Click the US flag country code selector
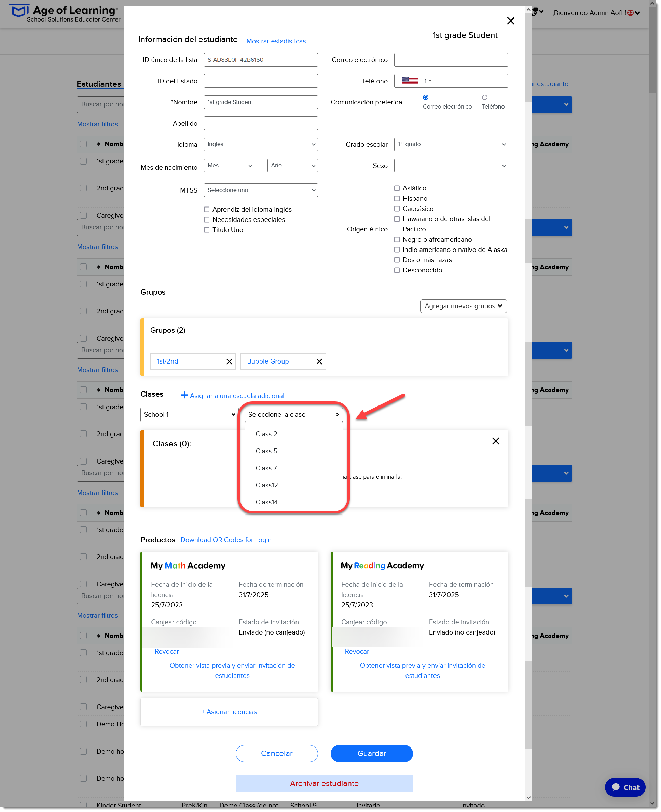Image resolution: width=661 pixels, height=812 pixels. point(416,81)
